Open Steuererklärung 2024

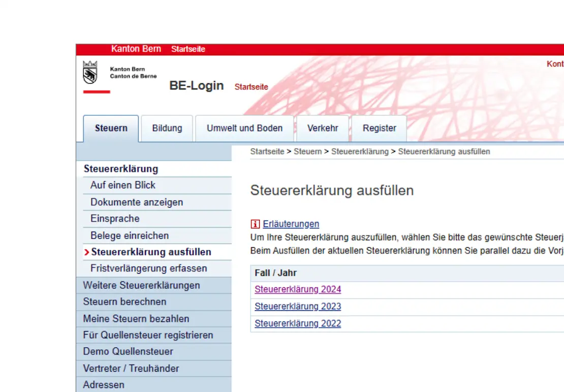[298, 289]
